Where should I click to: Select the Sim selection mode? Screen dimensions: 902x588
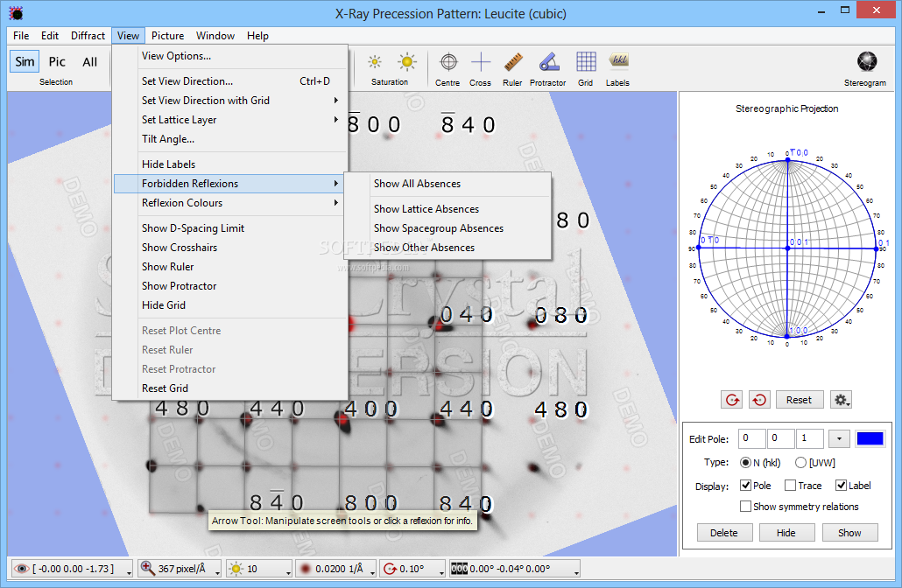(25, 61)
